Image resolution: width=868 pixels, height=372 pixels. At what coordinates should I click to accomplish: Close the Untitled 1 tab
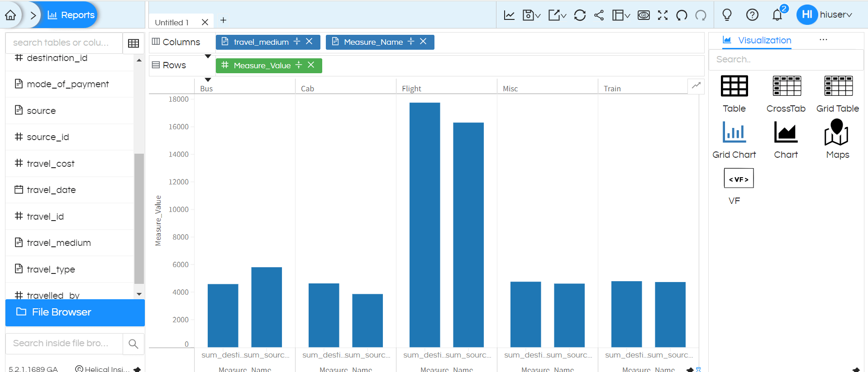click(x=205, y=22)
